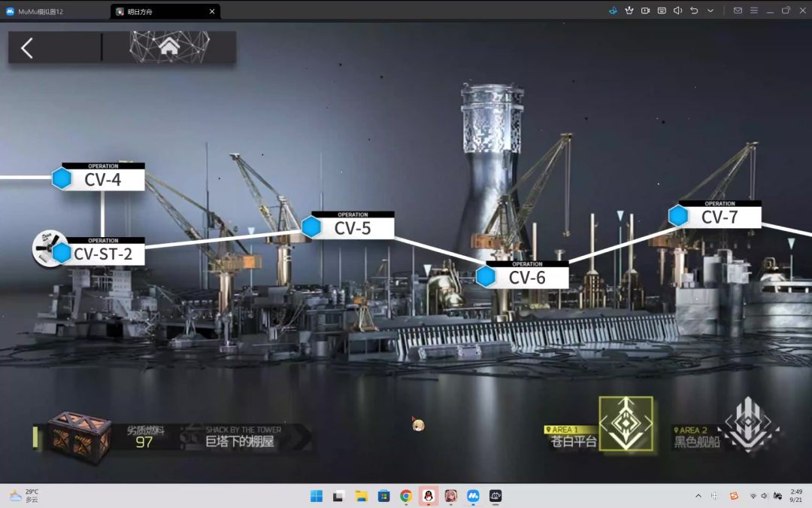This screenshot has height=508, width=812.
Task: Open the MuMu keyboard mapping icon
Action: [662, 11]
